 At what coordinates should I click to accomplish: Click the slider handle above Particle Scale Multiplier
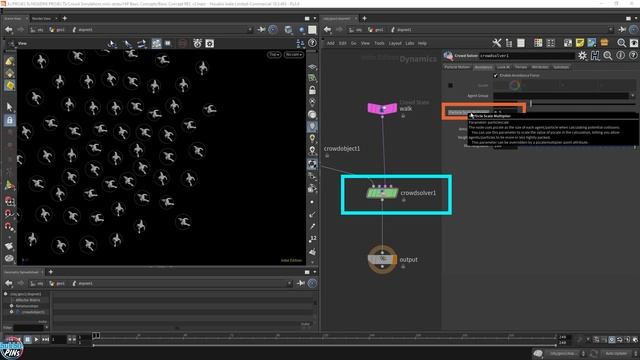pyautogui.click(x=531, y=104)
